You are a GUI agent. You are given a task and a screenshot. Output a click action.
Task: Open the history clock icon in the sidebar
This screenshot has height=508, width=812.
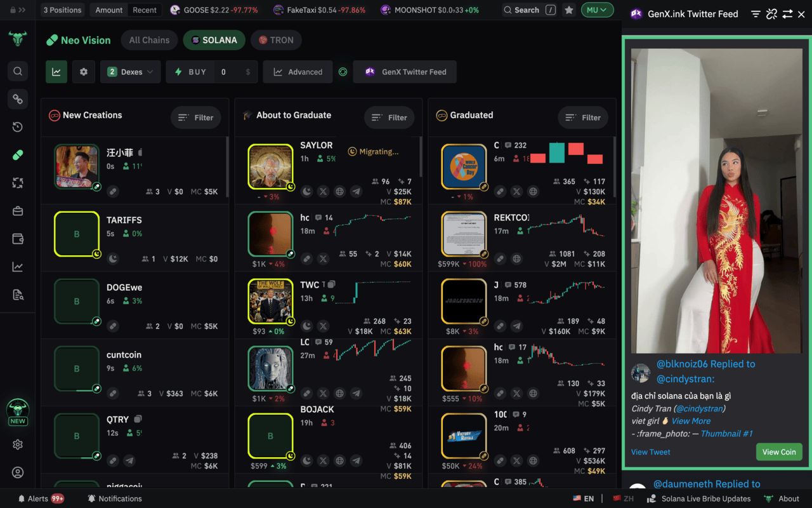pyautogui.click(x=18, y=127)
